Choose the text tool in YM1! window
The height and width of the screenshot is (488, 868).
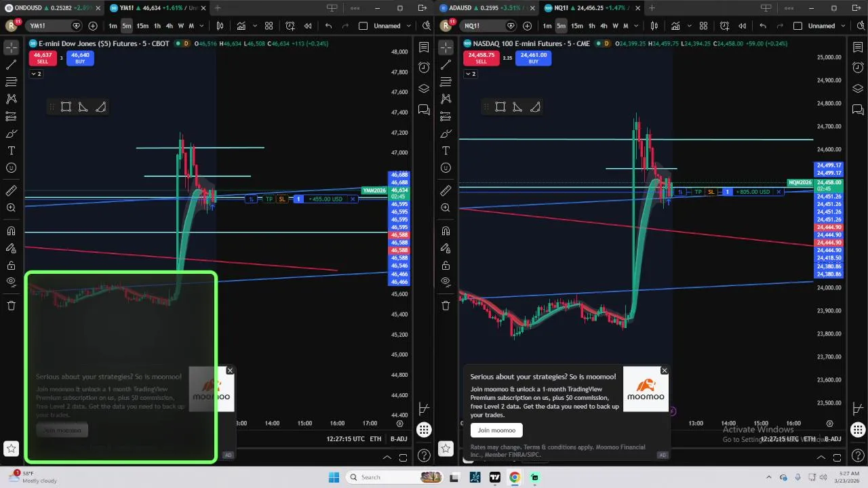(x=12, y=150)
